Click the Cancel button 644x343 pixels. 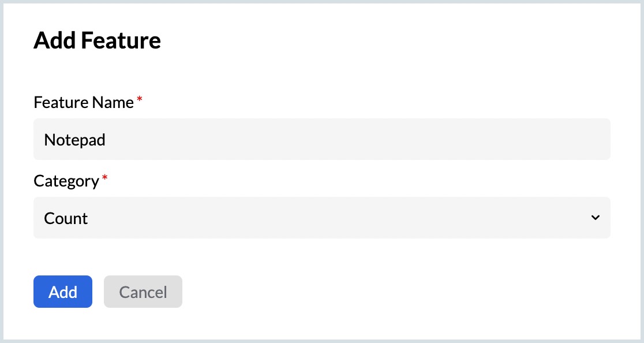coord(143,292)
